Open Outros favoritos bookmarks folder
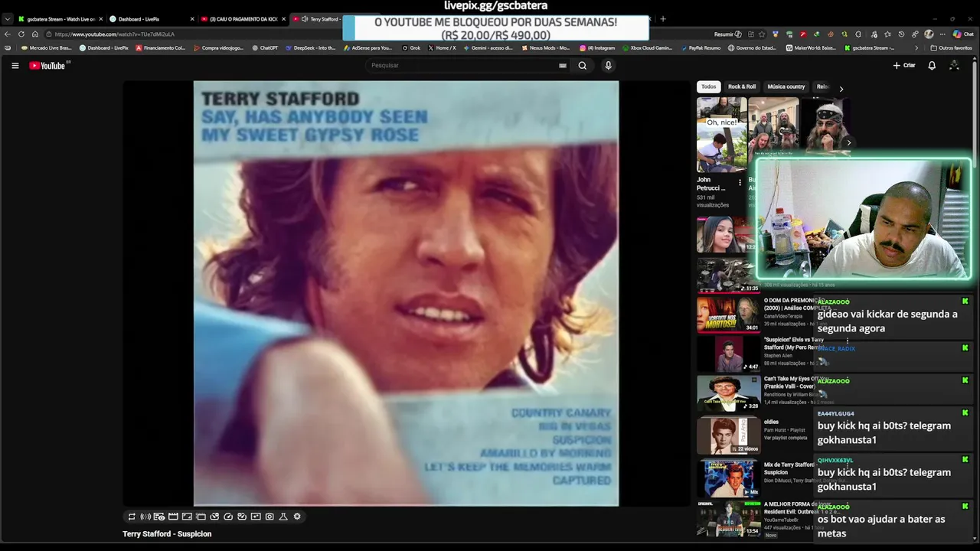980x551 pixels. [952, 48]
